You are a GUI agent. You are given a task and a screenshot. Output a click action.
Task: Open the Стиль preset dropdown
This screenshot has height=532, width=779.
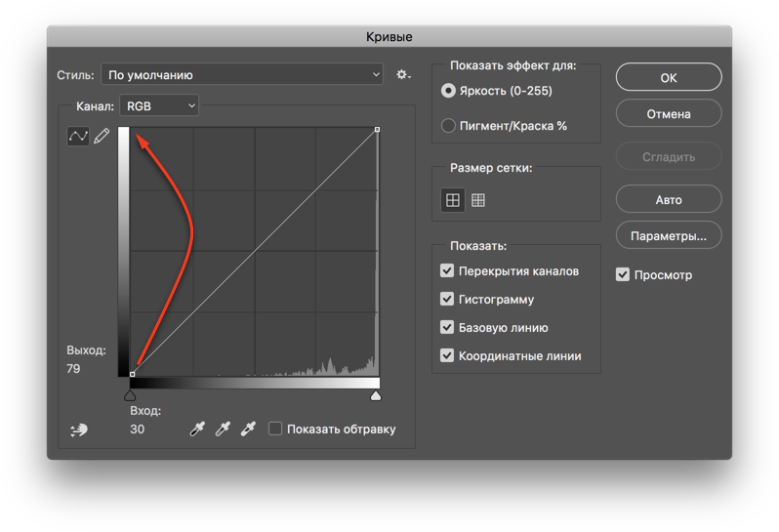pos(242,75)
